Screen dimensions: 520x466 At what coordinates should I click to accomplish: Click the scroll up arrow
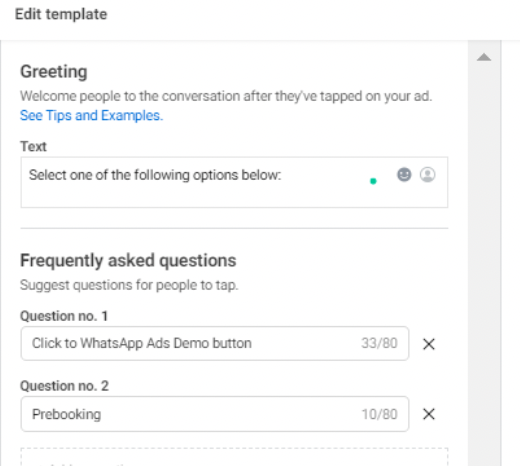[x=484, y=57]
